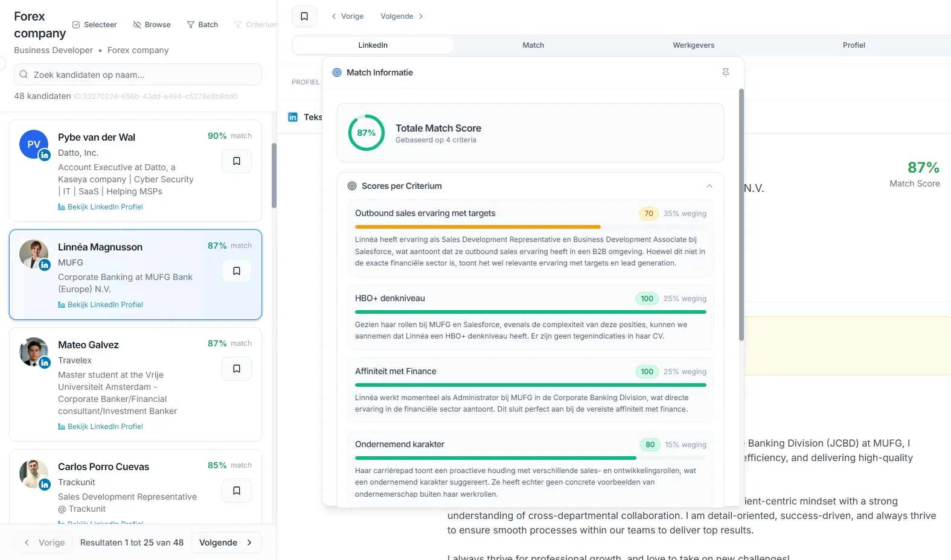
Task: Click the LinkedIn icon beside Tekst
Action: (x=293, y=117)
